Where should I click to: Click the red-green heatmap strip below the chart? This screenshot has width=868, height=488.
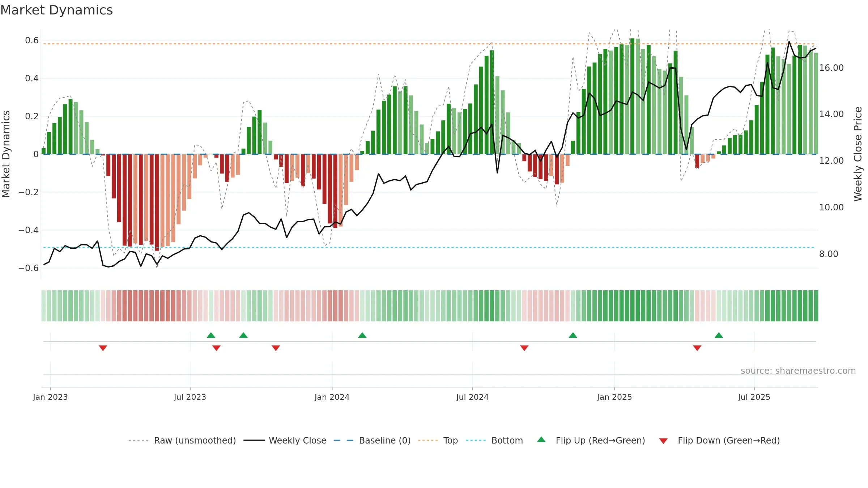430,306
